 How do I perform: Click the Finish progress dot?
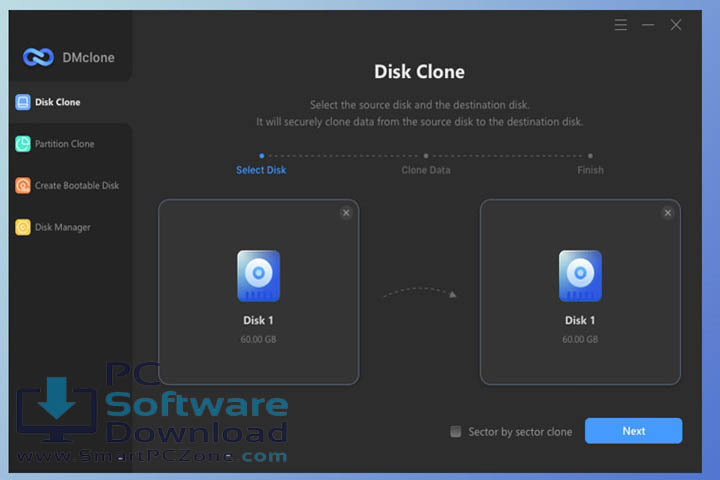(590, 156)
